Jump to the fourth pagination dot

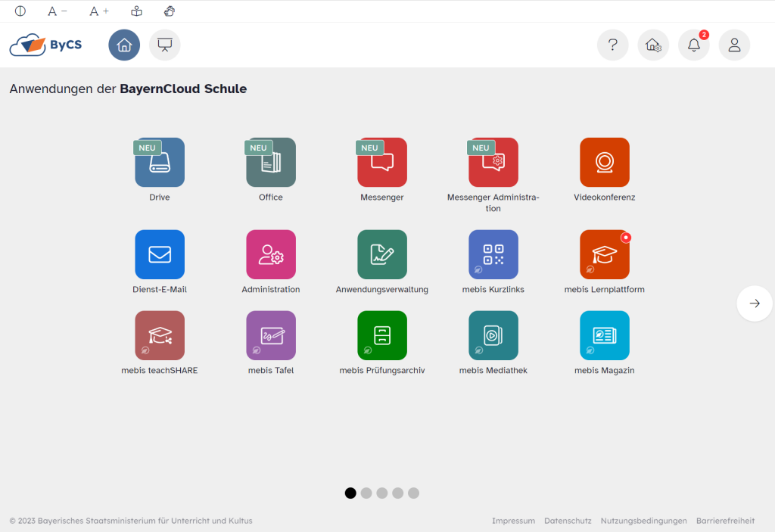coord(398,493)
